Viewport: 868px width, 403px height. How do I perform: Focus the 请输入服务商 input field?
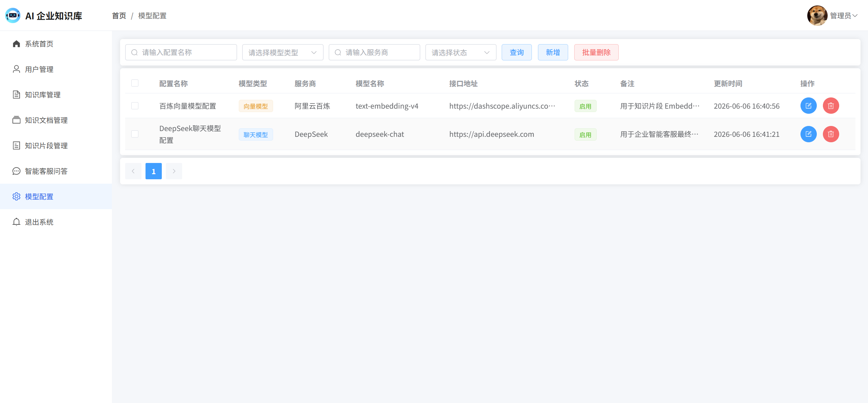click(x=374, y=52)
